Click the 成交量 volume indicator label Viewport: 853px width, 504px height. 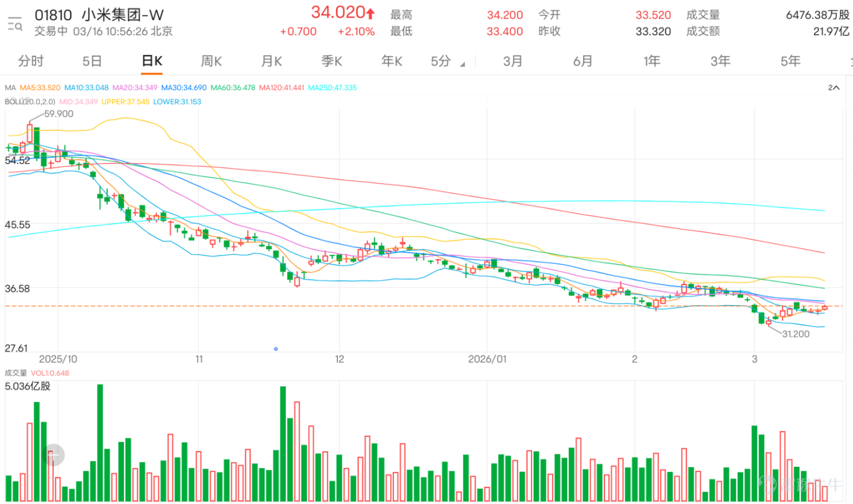(15, 373)
